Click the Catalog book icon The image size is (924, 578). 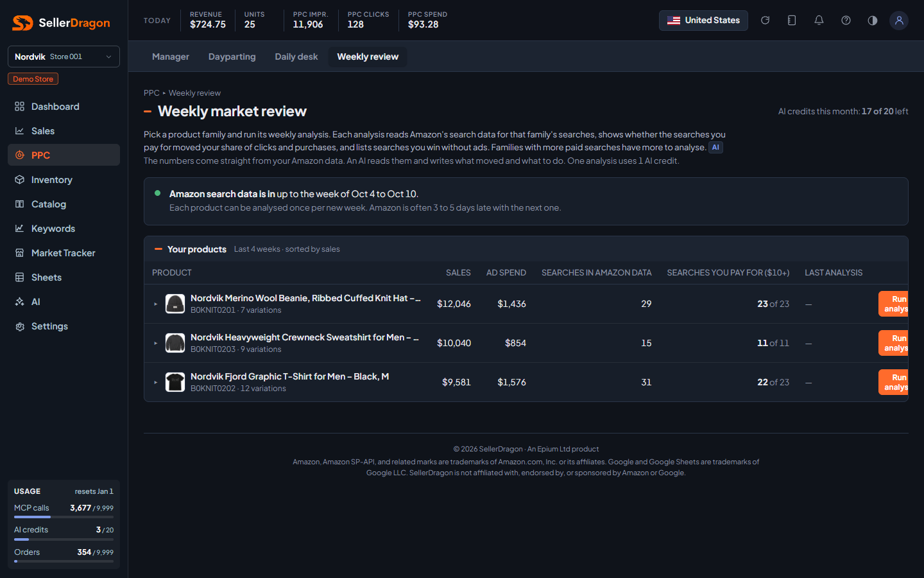coord(20,204)
